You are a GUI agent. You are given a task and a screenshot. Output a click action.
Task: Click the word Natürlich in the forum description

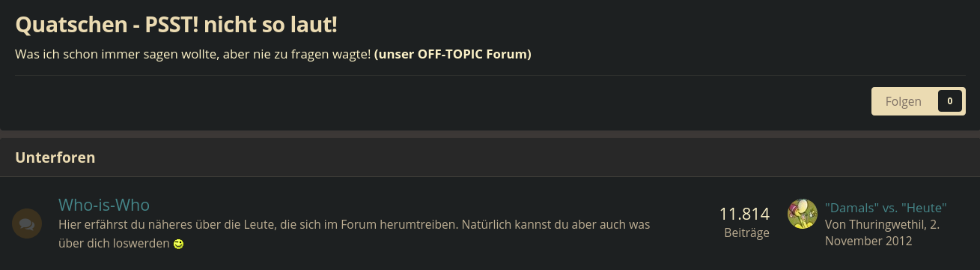pyautogui.click(x=487, y=224)
